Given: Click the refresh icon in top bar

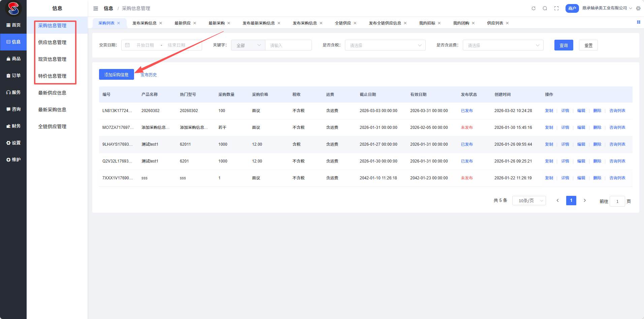Looking at the screenshot, I should tap(534, 8).
